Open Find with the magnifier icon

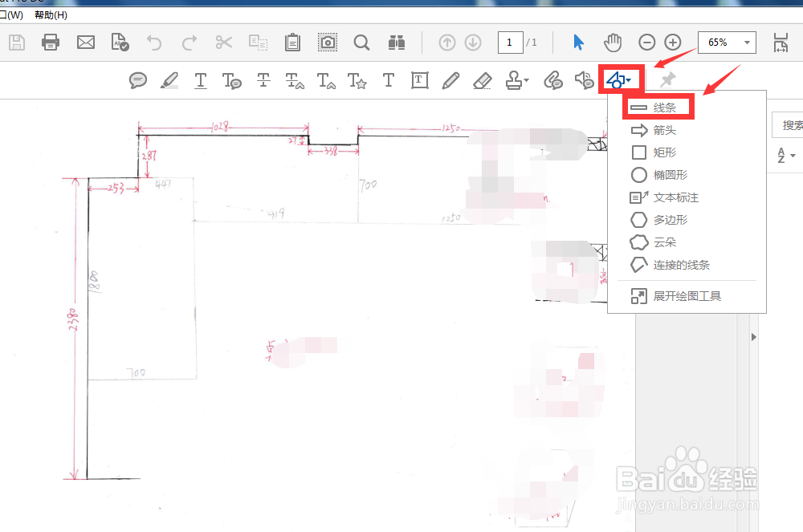point(361,43)
